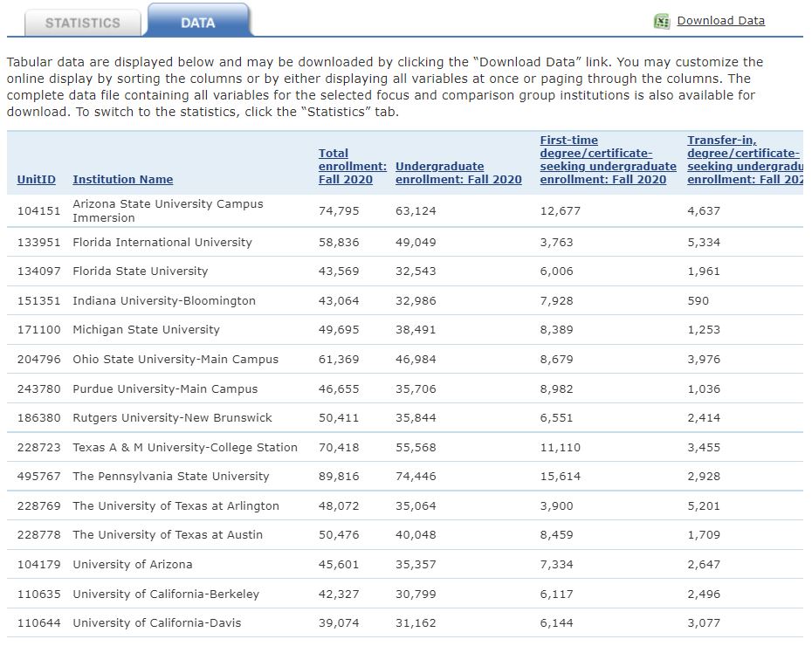Click UnitID value 204796
Image resolution: width=812 pixels, height=646 pixels.
click(38, 360)
